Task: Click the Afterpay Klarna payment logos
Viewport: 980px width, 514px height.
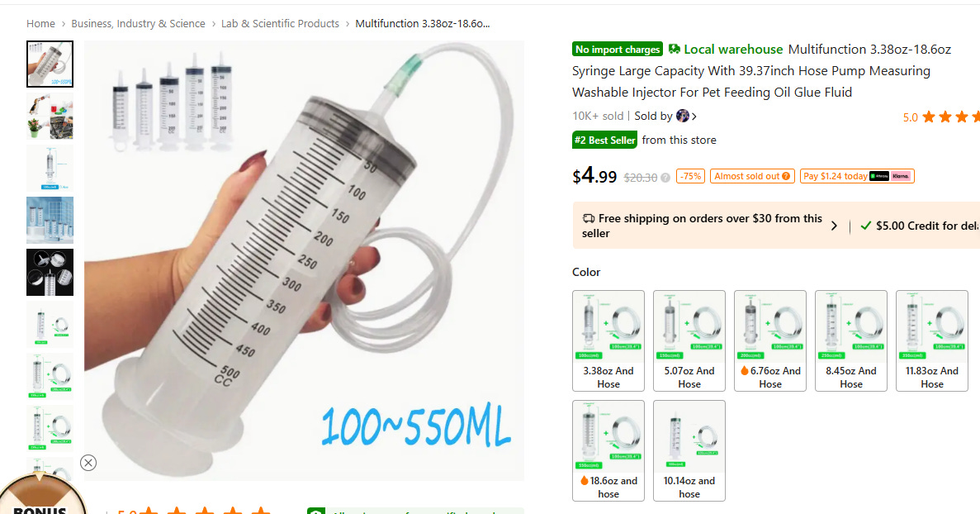Action: 891,176
